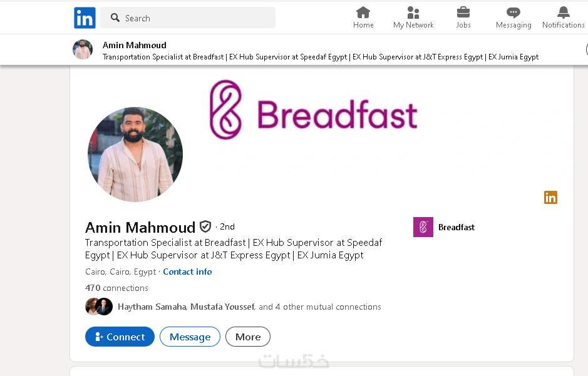The height and width of the screenshot is (376, 588).
Task: Click the gold LinkedIn Premium badge
Action: (550, 198)
